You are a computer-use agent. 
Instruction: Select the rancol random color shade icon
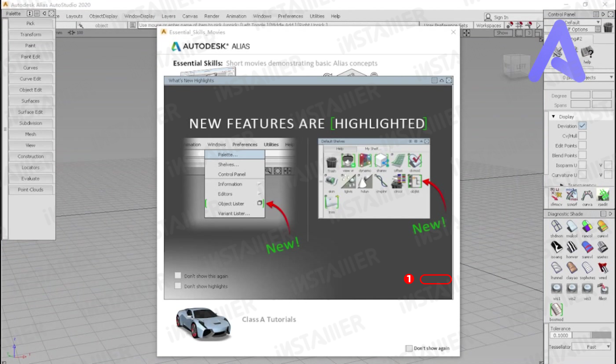[587, 226]
